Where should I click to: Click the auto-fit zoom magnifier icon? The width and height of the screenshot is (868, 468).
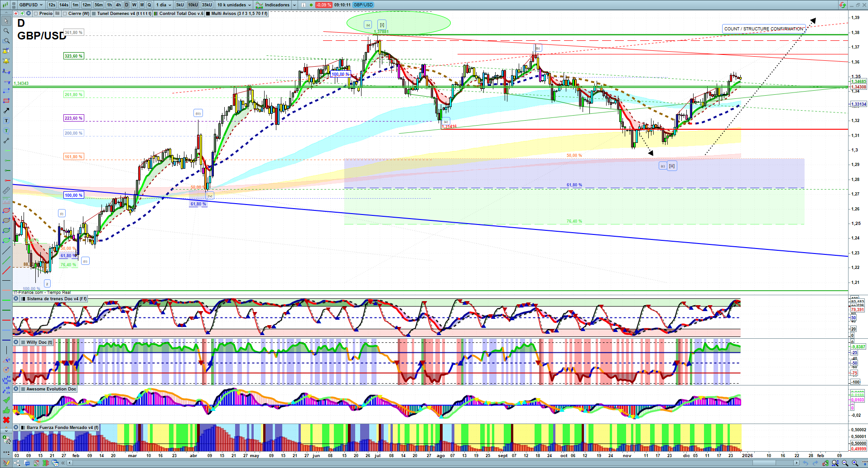tap(835, 463)
